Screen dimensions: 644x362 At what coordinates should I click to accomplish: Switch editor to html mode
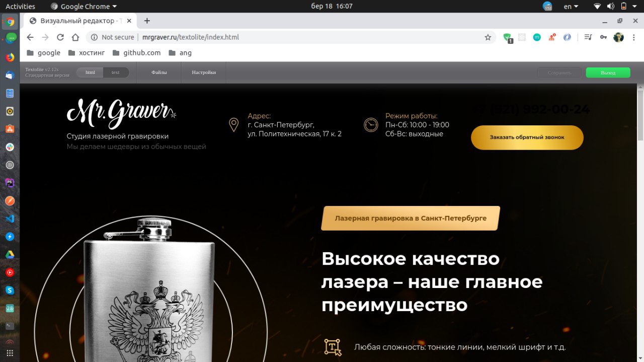tap(90, 73)
